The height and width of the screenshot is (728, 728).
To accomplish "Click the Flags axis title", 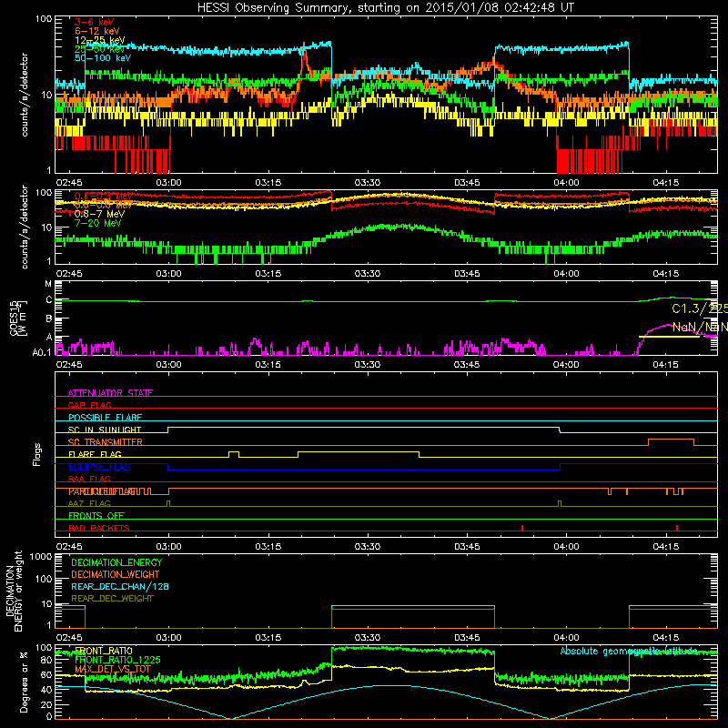I will [36, 454].
